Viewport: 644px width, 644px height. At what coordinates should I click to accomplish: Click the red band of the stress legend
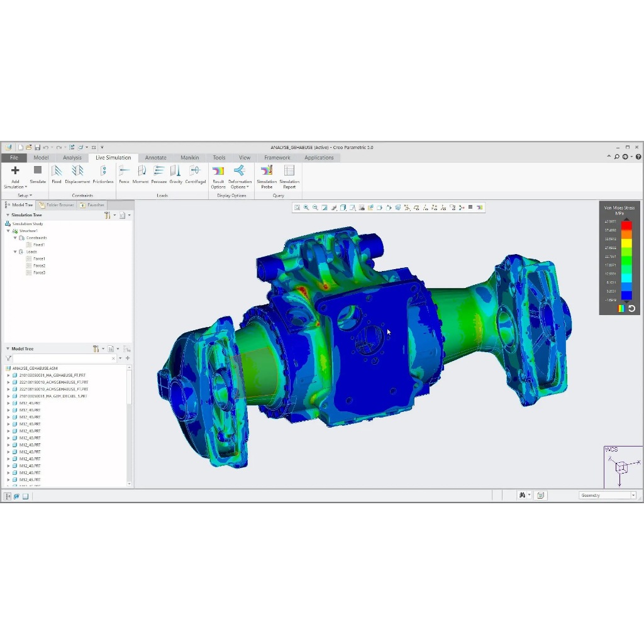(x=626, y=226)
